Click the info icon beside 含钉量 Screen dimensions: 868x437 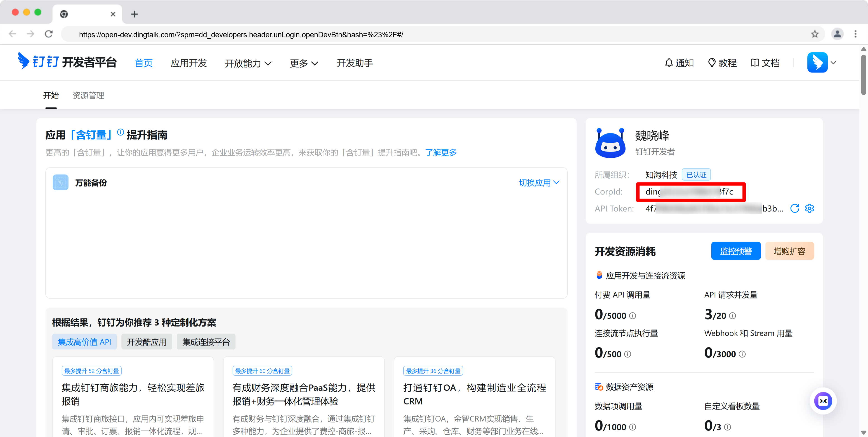pos(120,132)
